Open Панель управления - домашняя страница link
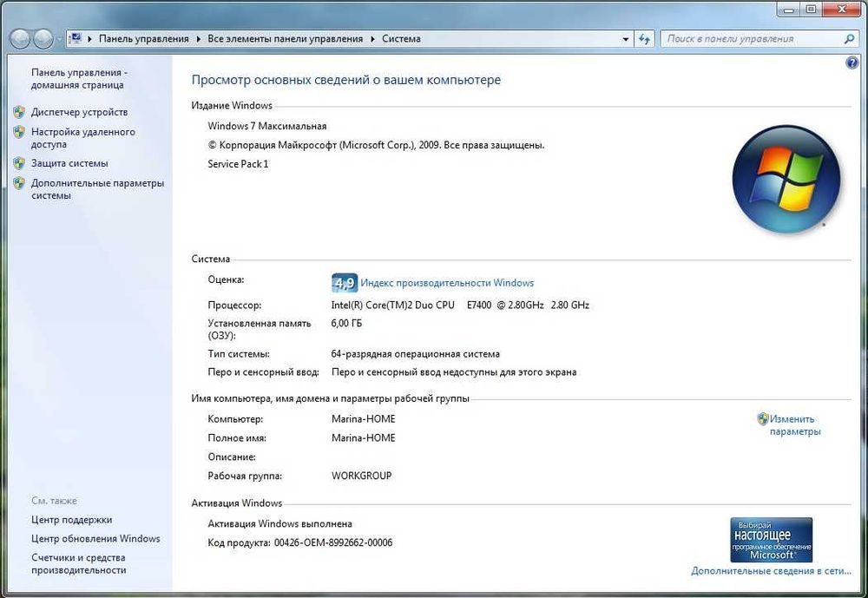This screenshot has width=868, height=598. pos(79,79)
